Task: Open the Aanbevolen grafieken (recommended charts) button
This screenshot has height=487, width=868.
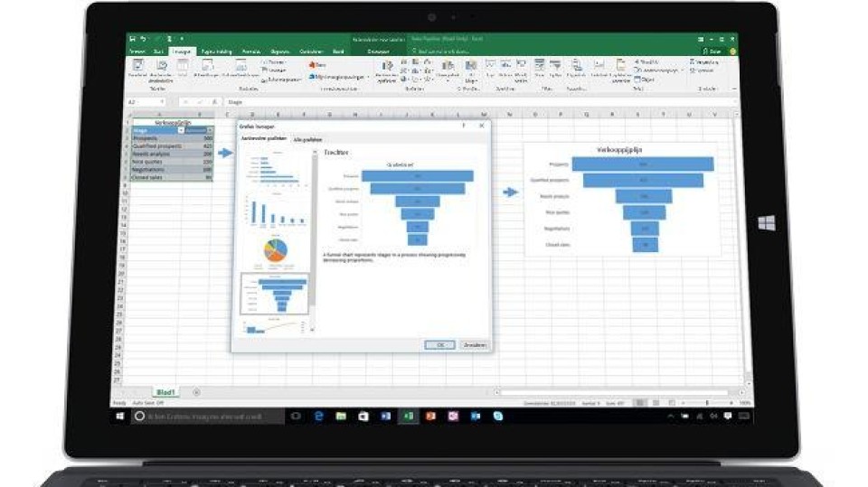Action: (x=386, y=72)
